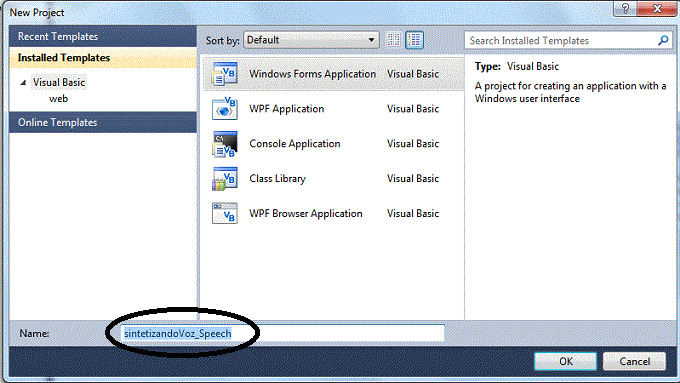Select the Class Library name text

(277, 179)
